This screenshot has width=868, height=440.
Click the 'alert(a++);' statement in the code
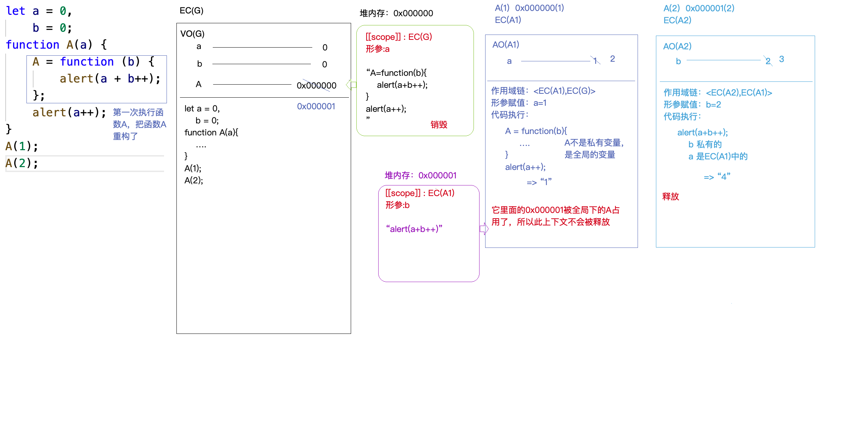click(x=69, y=112)
